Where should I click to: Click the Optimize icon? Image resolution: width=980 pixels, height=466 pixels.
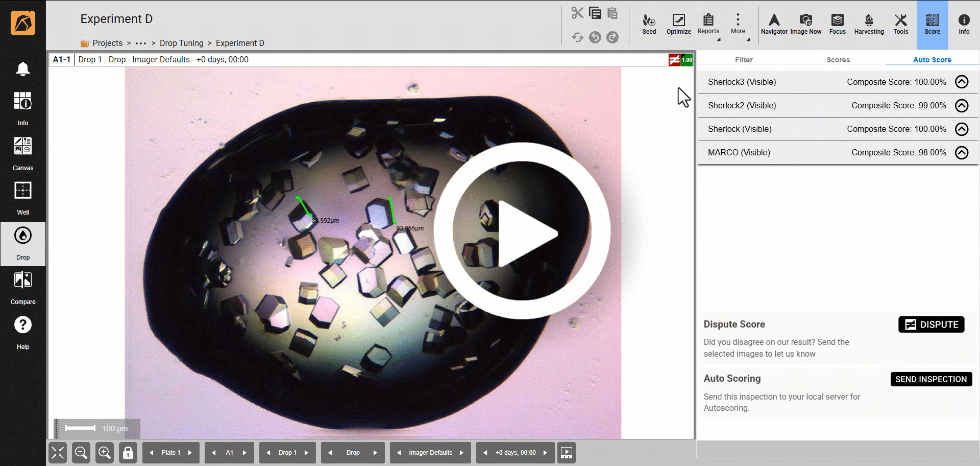678,24
